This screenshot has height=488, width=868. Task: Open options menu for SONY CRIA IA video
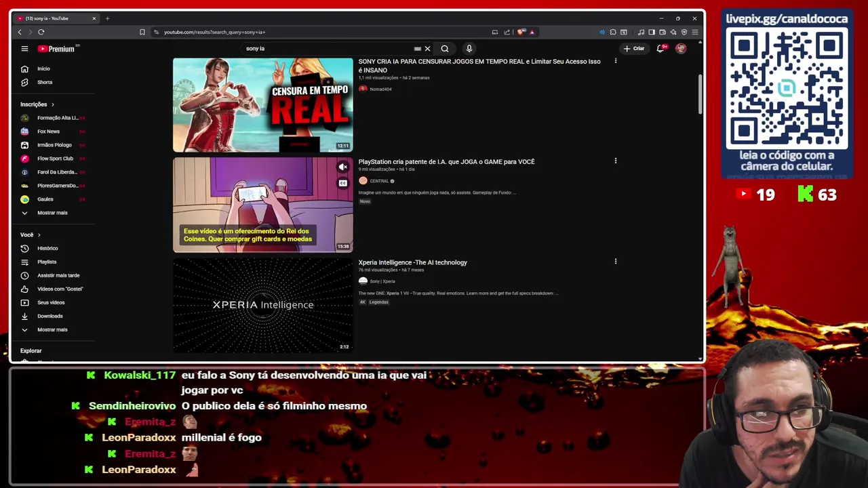[616, 61]
